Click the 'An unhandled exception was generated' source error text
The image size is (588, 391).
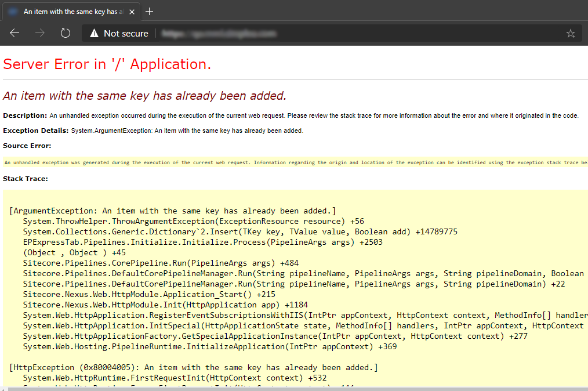(x=296, y=162)
